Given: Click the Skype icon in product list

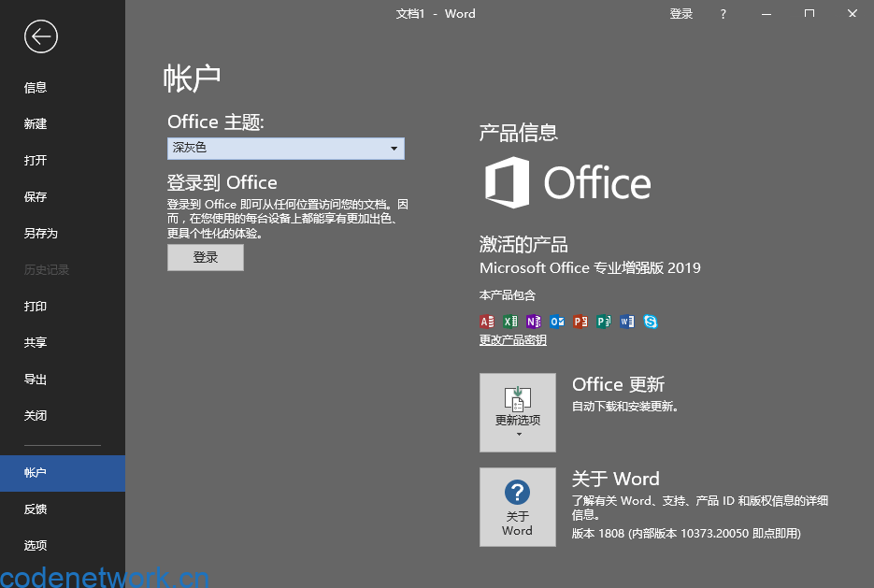Looking at the screenshot, I should click(651, 322).
